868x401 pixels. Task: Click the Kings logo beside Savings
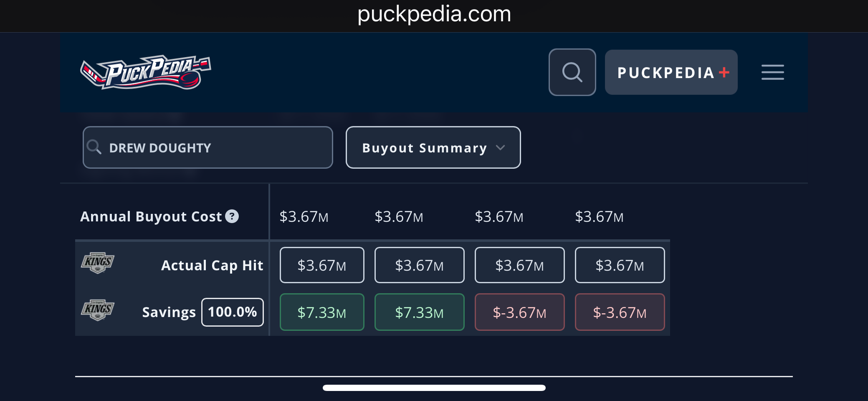tap(98, 310)
